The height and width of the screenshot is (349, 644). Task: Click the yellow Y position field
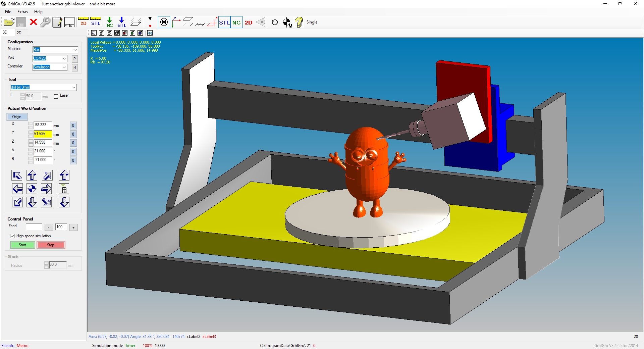(x=43, y=134)
